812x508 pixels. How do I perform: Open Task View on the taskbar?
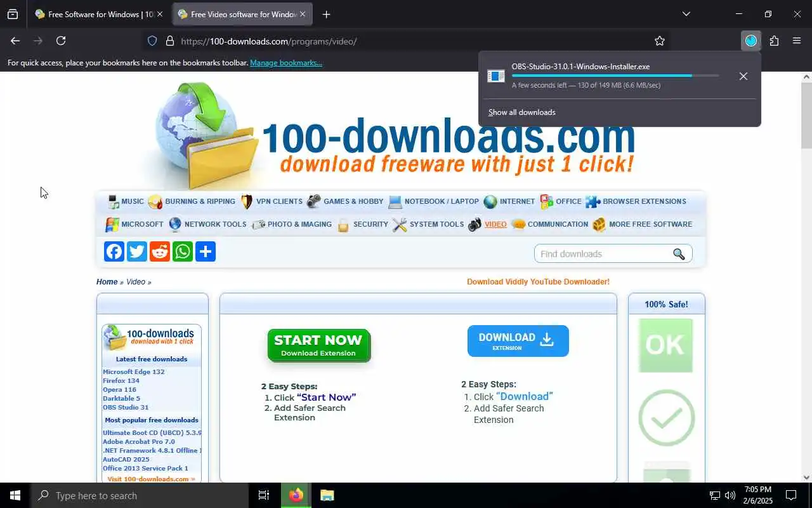[x=264, y=495]
